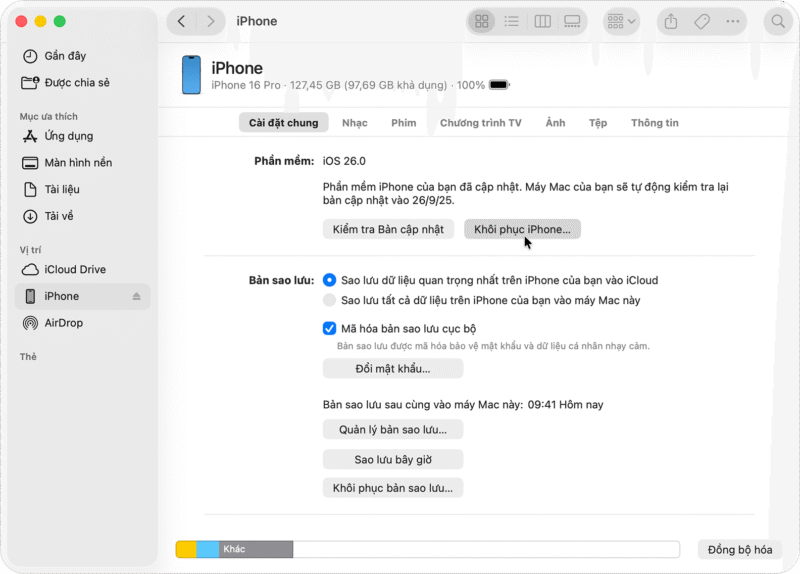This screenshot has height=574, width=800.
Task: Click Quản lý bản sao lưu button
Action: tap(393, 430)
